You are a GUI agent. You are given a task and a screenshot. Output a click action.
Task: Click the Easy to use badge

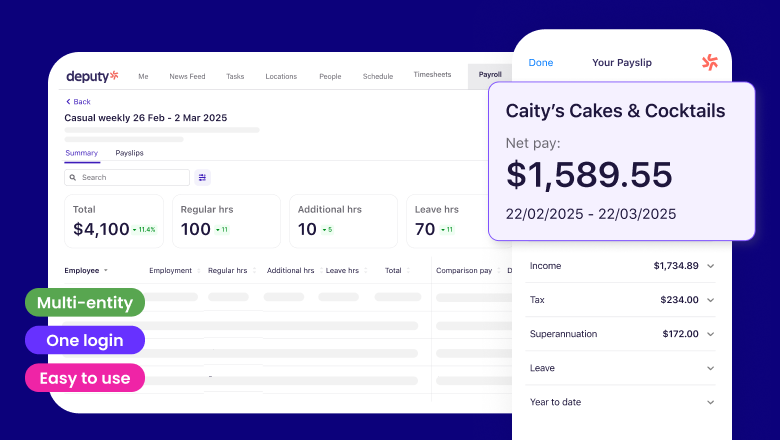coord(85,378)
